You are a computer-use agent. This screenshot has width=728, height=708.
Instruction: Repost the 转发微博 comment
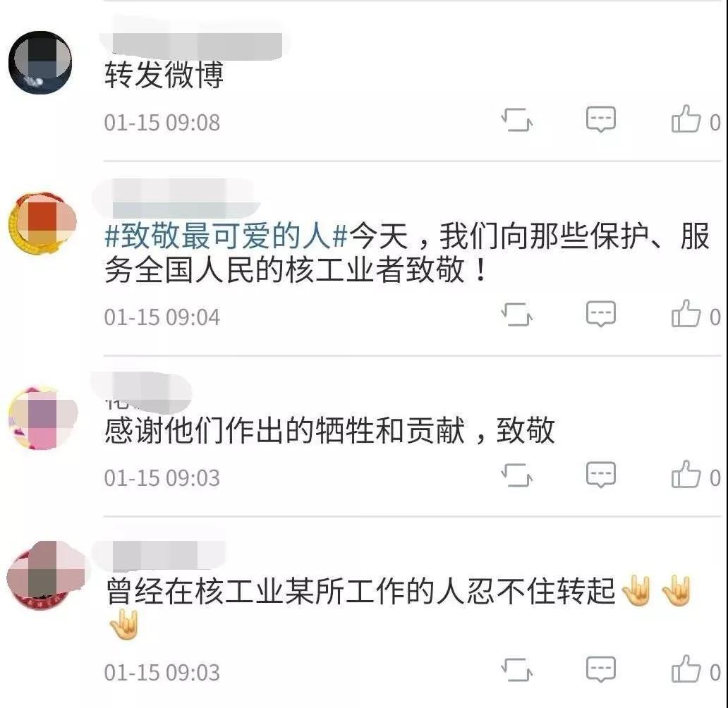[x=517, y=119]
